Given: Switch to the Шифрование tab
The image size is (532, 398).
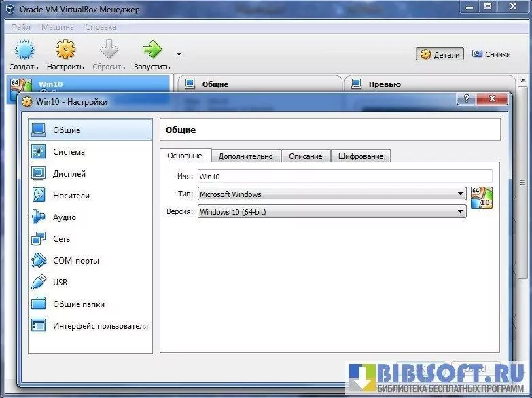Looking at the screenshot, I should (361, 156).
